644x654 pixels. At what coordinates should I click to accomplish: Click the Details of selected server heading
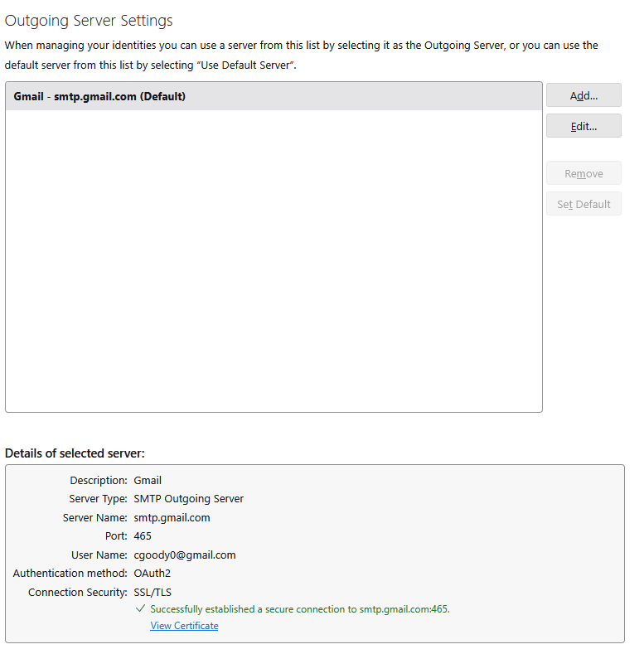pyautogui.click(x=75, y=453)
